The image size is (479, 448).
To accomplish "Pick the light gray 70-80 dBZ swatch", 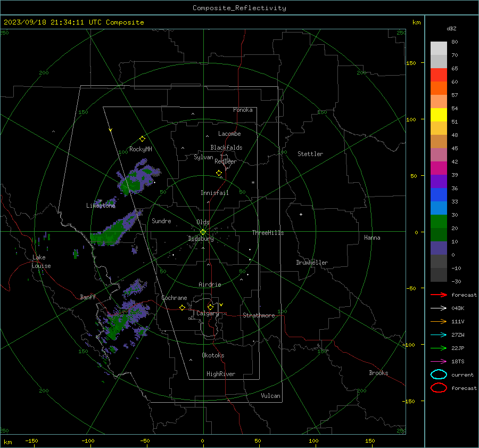I will [x=439, y=48].
